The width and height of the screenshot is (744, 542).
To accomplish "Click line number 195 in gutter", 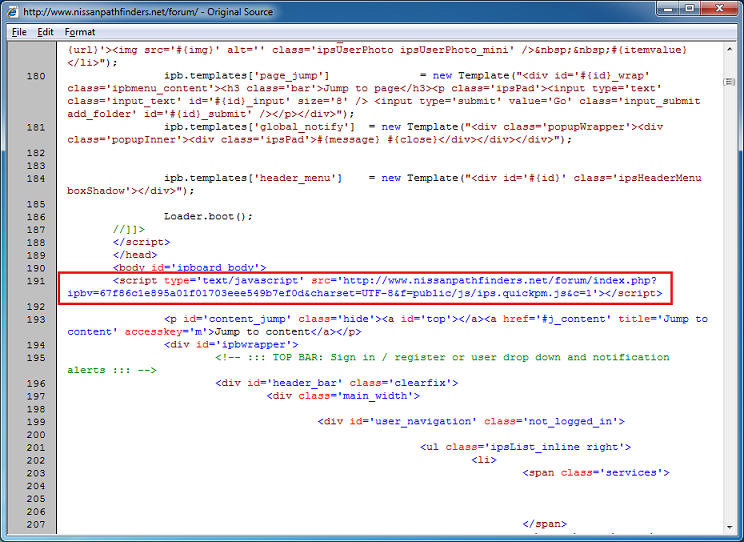I will 36,358.
